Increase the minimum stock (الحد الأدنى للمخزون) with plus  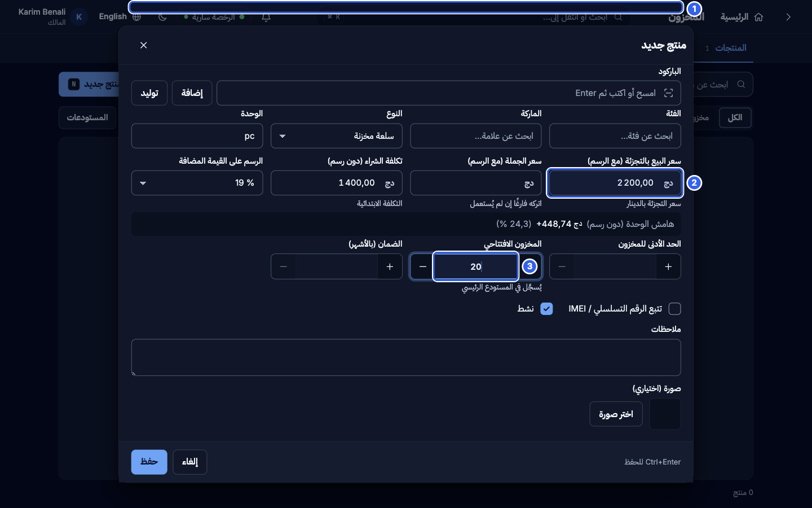point(668,266)
